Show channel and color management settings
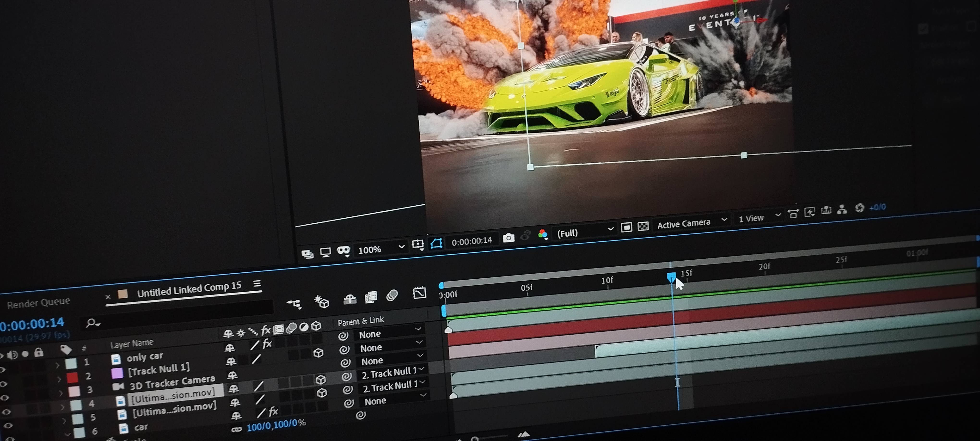This screenshot has height=441, width=980. pos(543,235)
